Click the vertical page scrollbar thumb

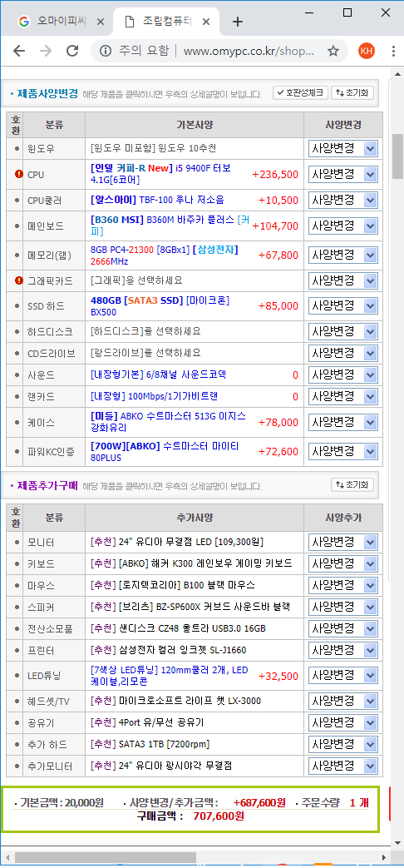click(398, 156)
